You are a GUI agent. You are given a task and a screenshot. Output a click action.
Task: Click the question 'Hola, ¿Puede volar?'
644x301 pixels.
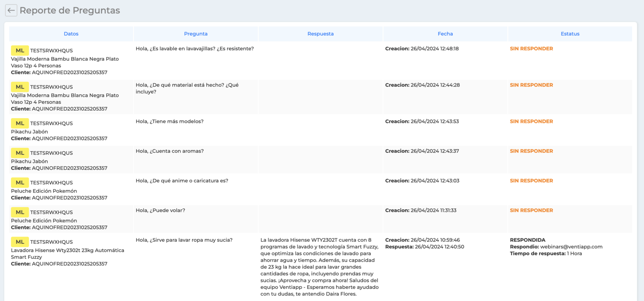(160, 210)
